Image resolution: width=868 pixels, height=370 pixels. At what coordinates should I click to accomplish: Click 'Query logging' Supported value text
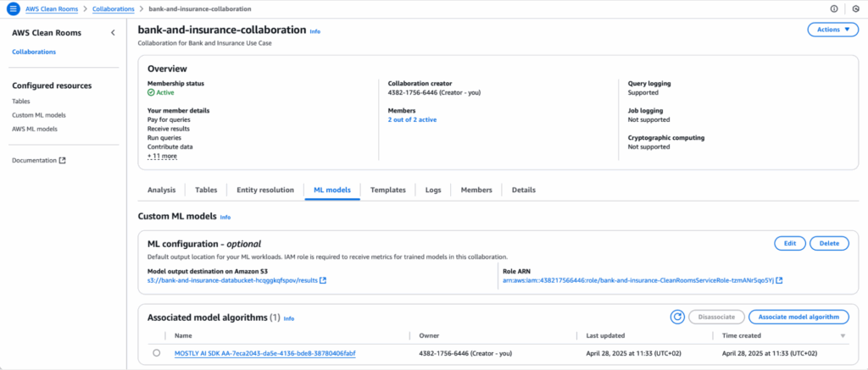click(643, 93)
